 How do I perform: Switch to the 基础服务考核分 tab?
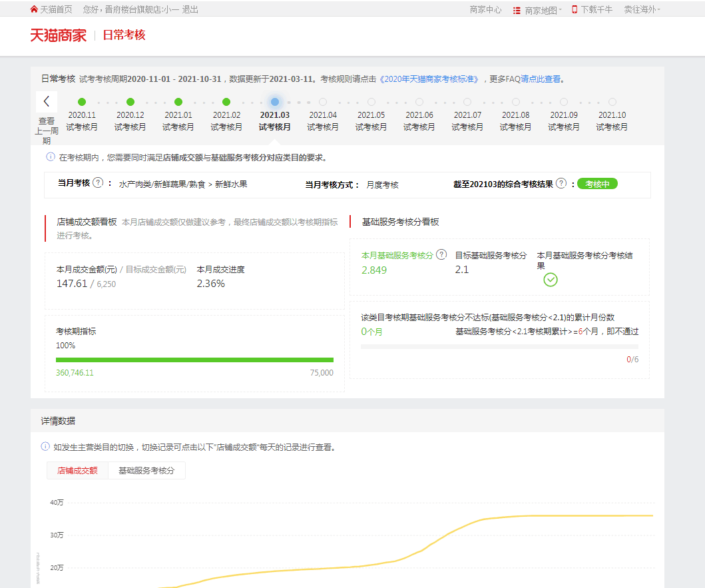[146, 471]
